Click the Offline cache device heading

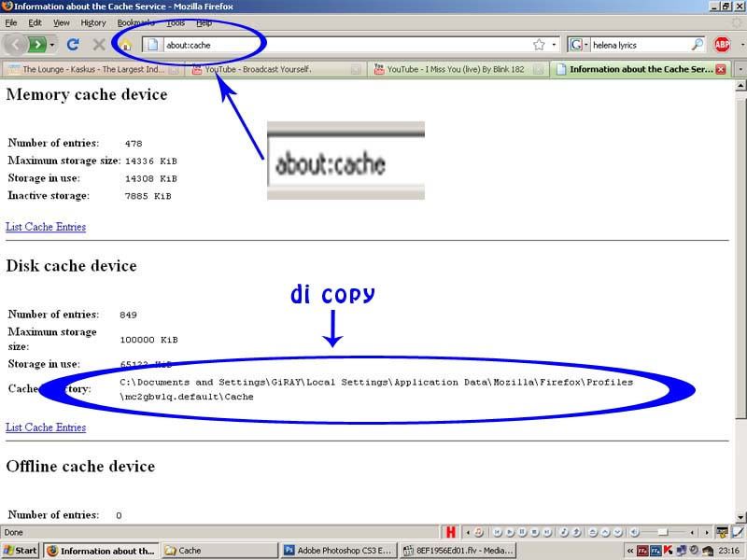click(80, 466)
